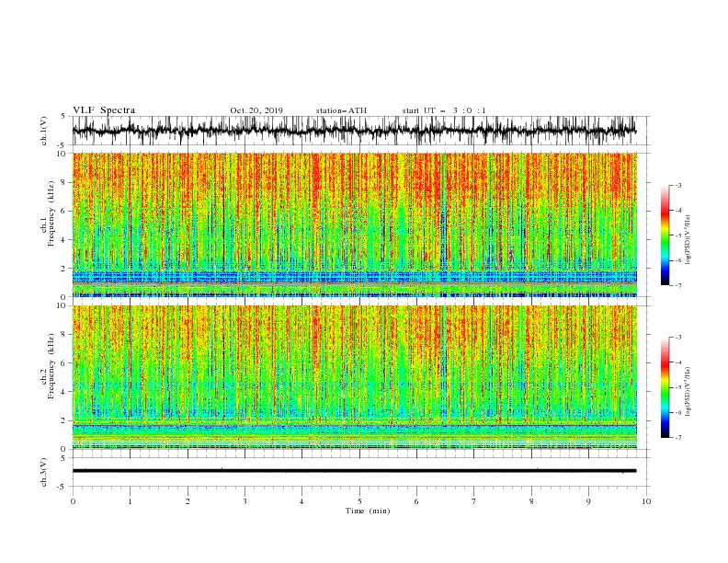Click the "-3" tick on ch.2 color bar
The height and width of the screenshot is (563, 728).
click(677, 338)
